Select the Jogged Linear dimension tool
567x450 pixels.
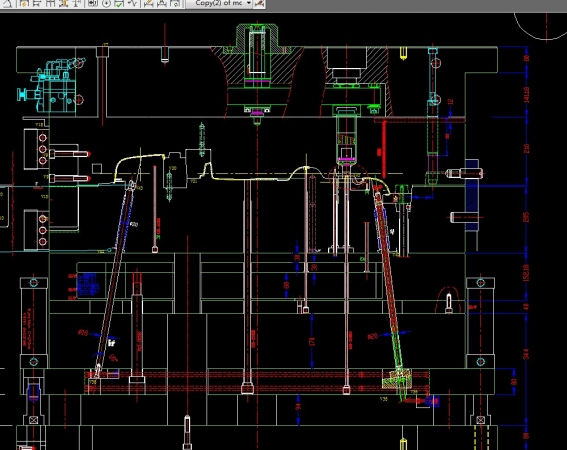coord(132,3)
